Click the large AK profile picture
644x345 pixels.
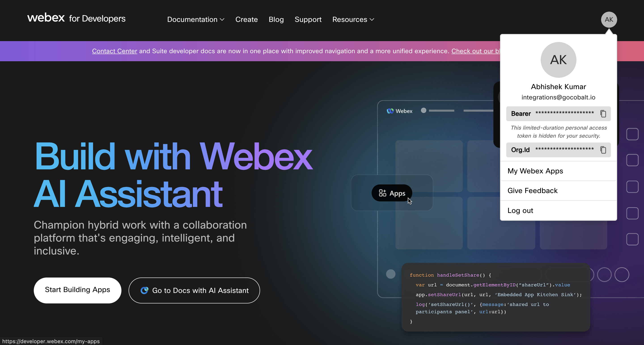558,60
